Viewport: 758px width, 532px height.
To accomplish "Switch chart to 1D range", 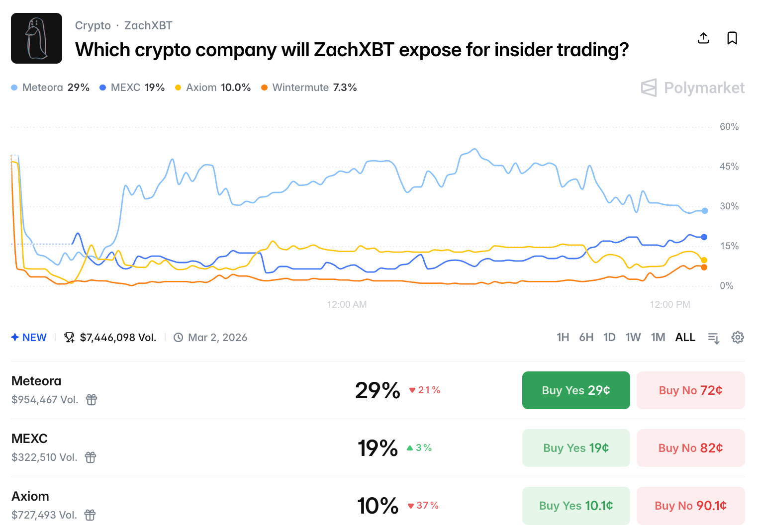I will [x=609, y=338].
